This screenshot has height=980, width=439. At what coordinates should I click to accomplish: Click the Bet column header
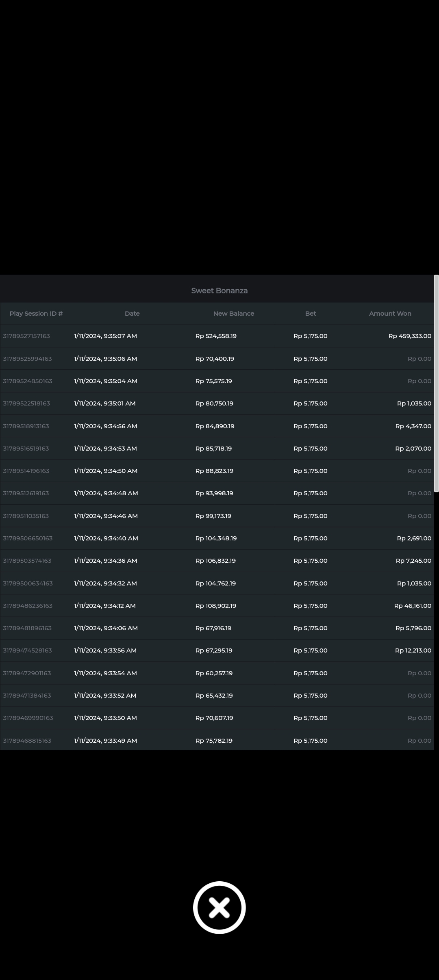(x=311, y=314)
